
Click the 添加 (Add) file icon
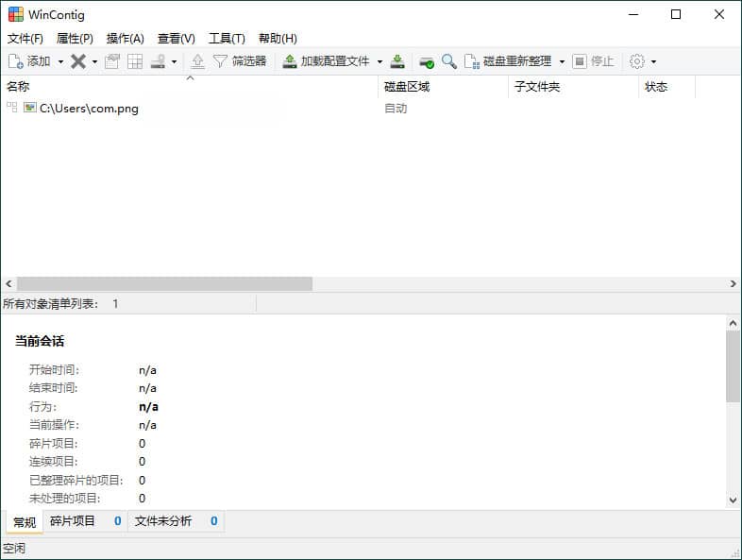click(x=16, y=61)
